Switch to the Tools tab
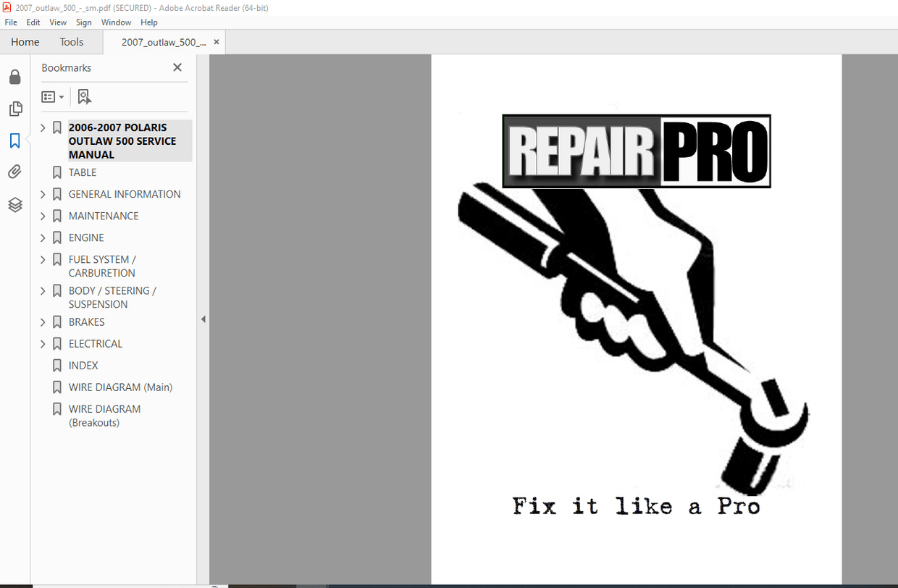The image size is (898, 588). click(71, 41)
